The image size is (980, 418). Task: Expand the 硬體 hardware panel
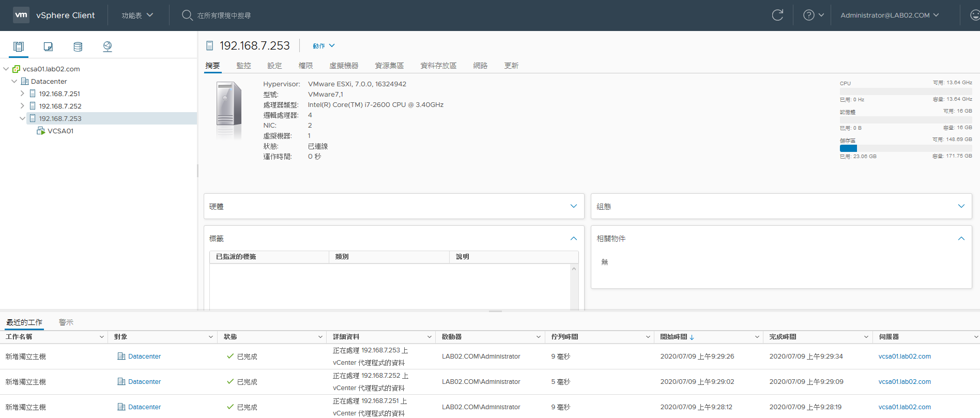pyautogui.click(x=573, y=206)
